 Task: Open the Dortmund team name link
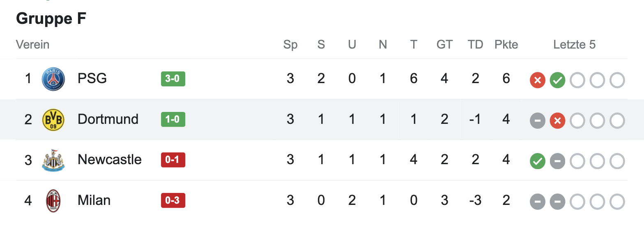[108, 119]
